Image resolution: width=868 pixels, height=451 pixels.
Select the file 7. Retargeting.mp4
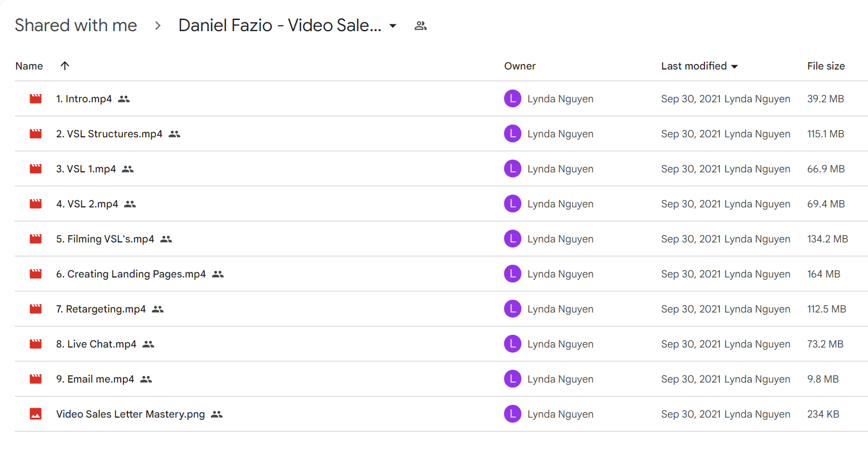coord(101,309)
